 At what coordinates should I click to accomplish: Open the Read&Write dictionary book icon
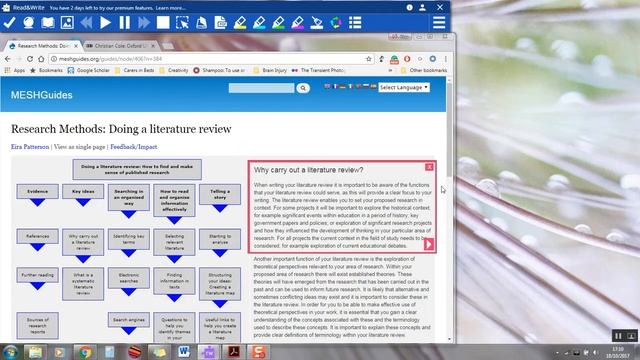pyautogui.click(x=48, y=23)
